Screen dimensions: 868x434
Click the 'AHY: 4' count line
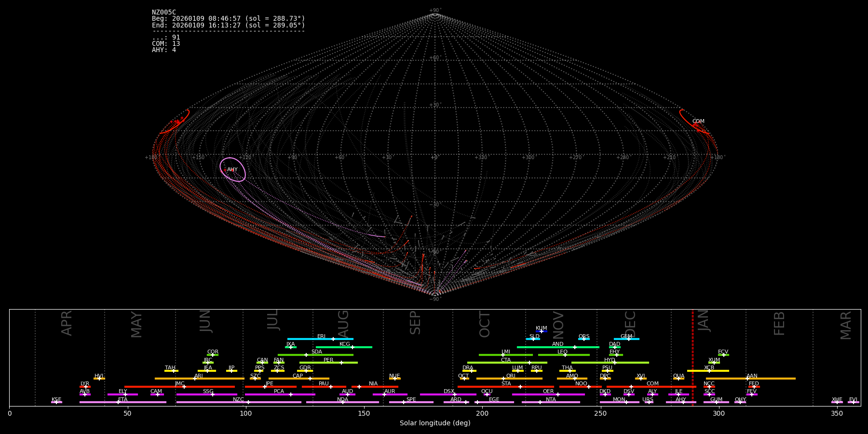pos(164,50)
